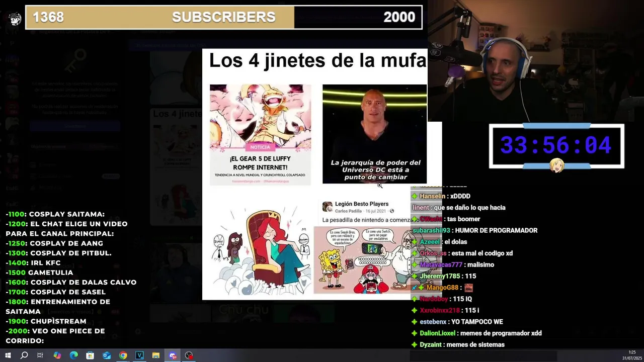The image size is (644, 362).
Task: Click goal '-1600: COSPLAY DE DALAS CALVO'
Action: [71, 282]
